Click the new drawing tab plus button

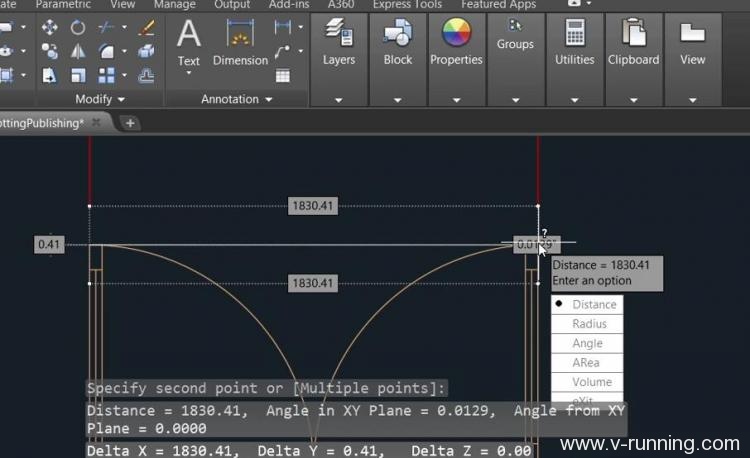point(130,122)
